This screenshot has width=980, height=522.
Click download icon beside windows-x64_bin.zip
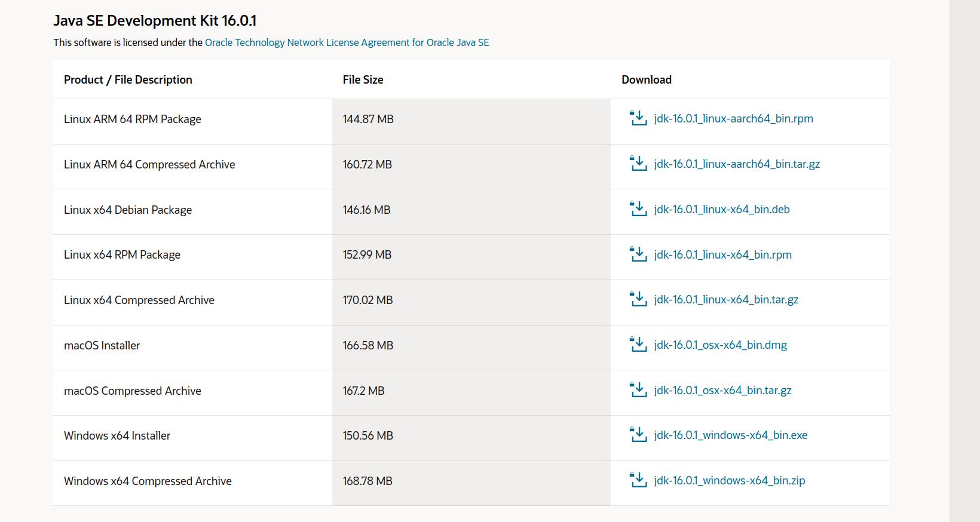point(638,480)
